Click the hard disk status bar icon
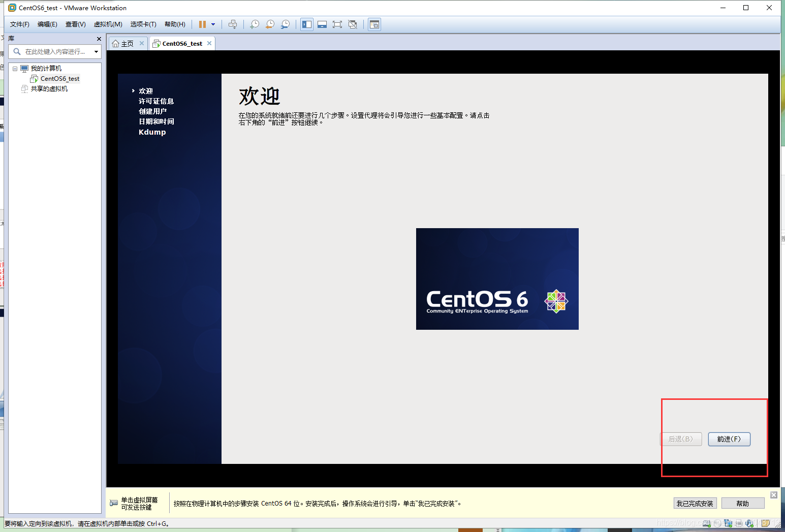The height and width of the screenshot is (532, 785). pos(706,523)
